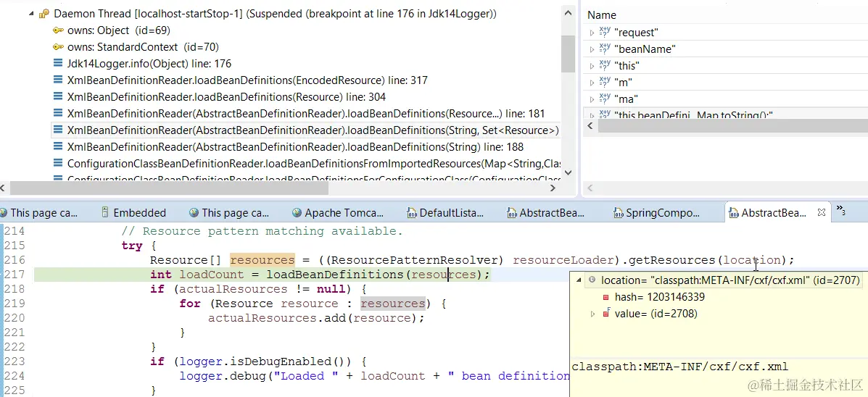Switch to the inactive AbstractBea... editor tab
This screenshot has width=868, height=397.
(x=545, y=213)
